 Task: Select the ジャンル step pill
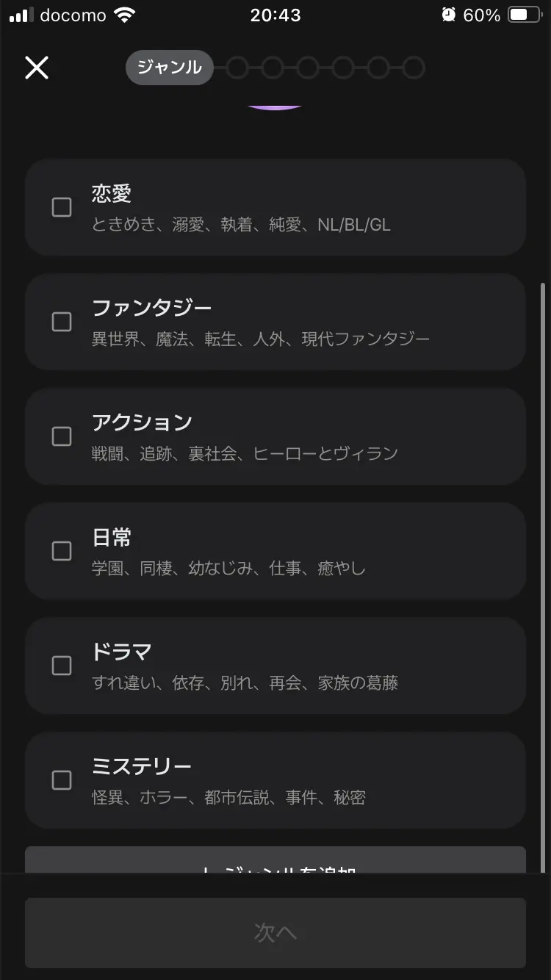pyautogui.click(x=170, y=68)
